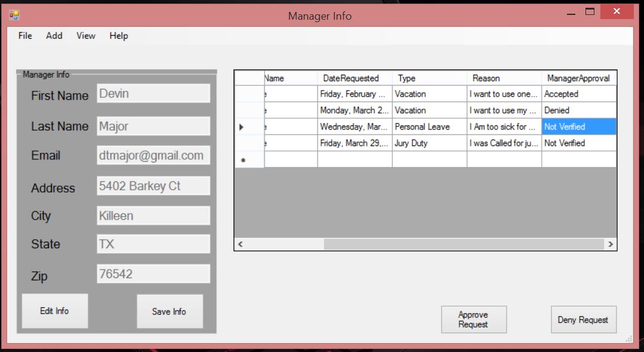
Task: Select the Zip field showing 76542
Action: [153, 274]
